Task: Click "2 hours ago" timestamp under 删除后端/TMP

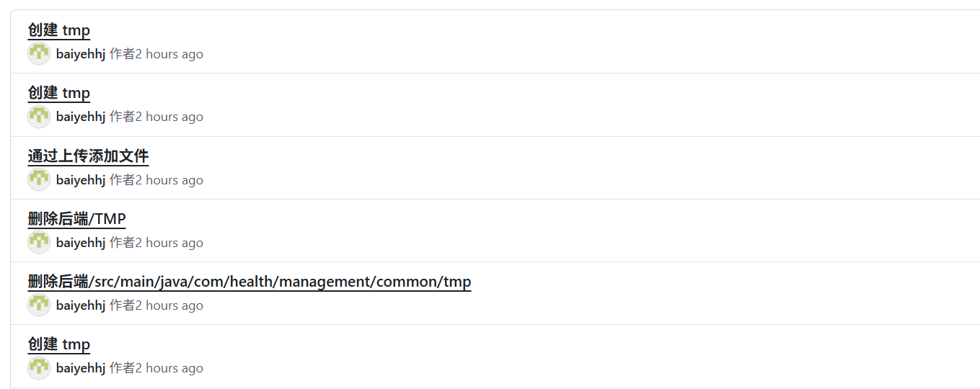Action: pos(169,243)
